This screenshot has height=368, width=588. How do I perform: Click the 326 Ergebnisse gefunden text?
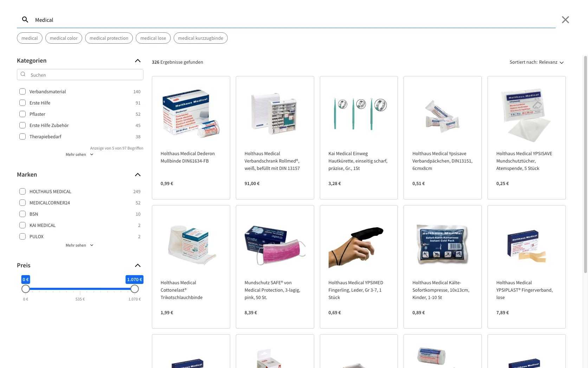point(177,62)
